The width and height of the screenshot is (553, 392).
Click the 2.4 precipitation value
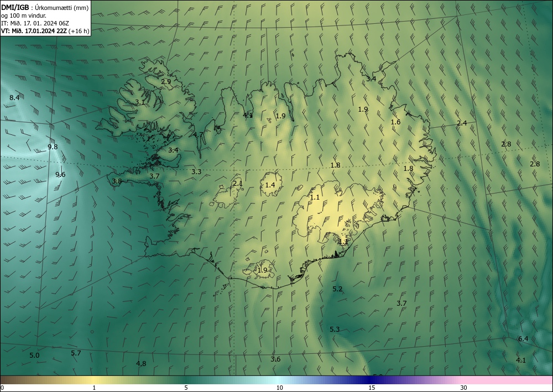462,123
